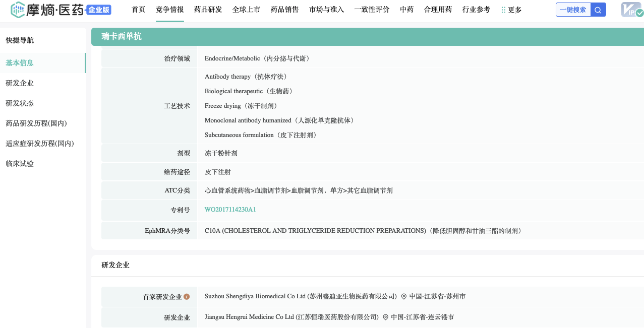Open the 合理用药 navigation menu
644x328 pixels.
point(438,10)
